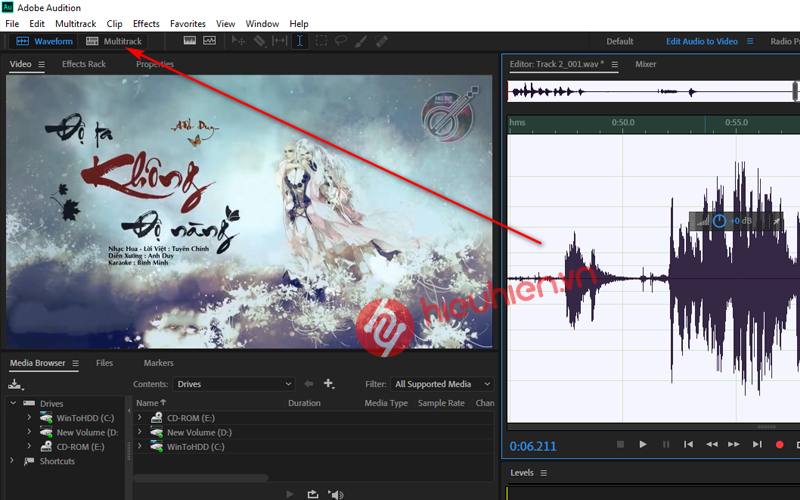Switch to the Files tab
The image size is (800, 500).
[x=104, y=363]
